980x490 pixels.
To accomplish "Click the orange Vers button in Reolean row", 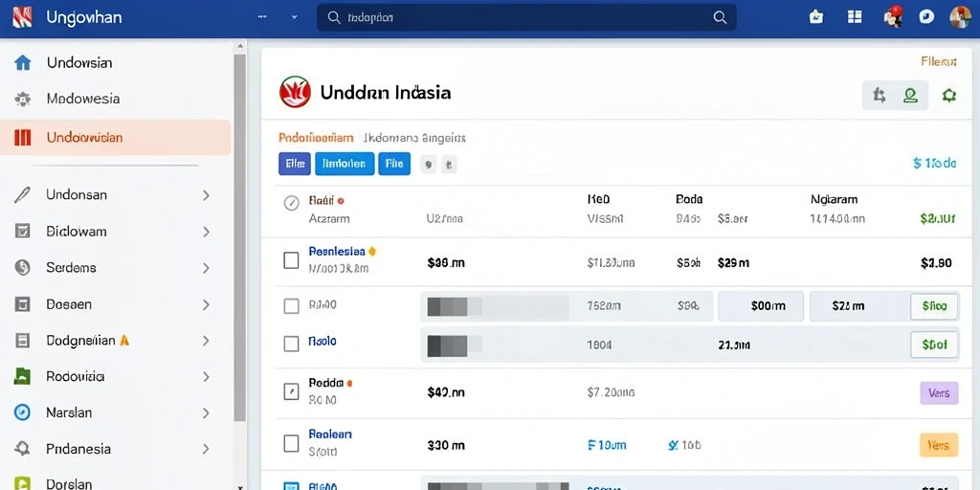I will pyautogui.click(x=939, y=445).
